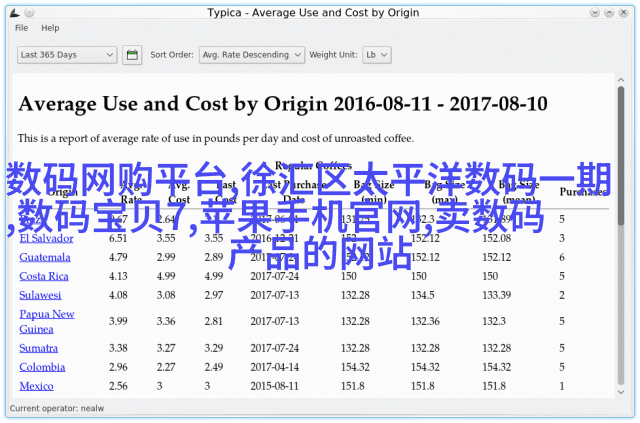Select the 2.49 last cost in Colombia row
The image size is (640, 423).
coord(214,367)
